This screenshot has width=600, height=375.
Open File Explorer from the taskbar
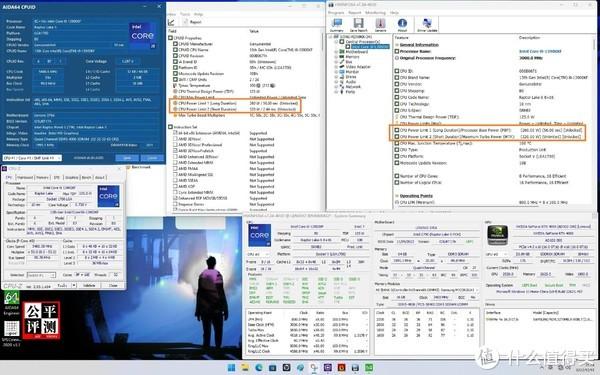[245, 368]
